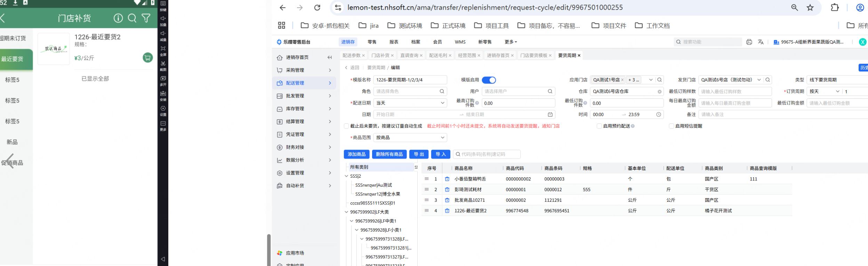This screenshot has height=266, width=868.
Task: Click the translate language icon in the top bar
Action: click(761, 42)
